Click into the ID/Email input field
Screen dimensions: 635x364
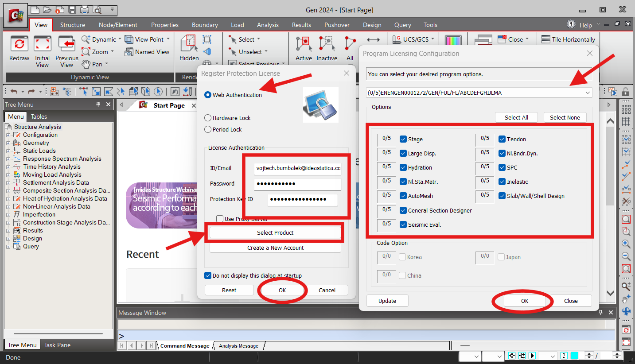tap(298, 168)
